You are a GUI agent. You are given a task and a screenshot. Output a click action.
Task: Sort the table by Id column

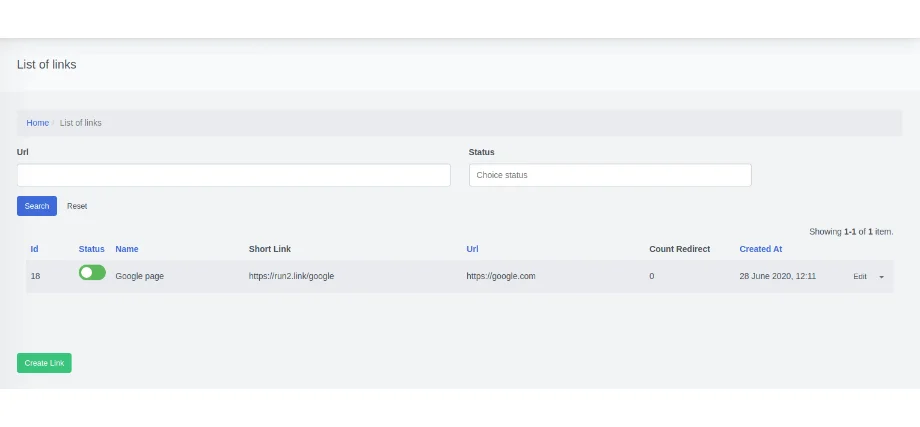coord(34,249)
